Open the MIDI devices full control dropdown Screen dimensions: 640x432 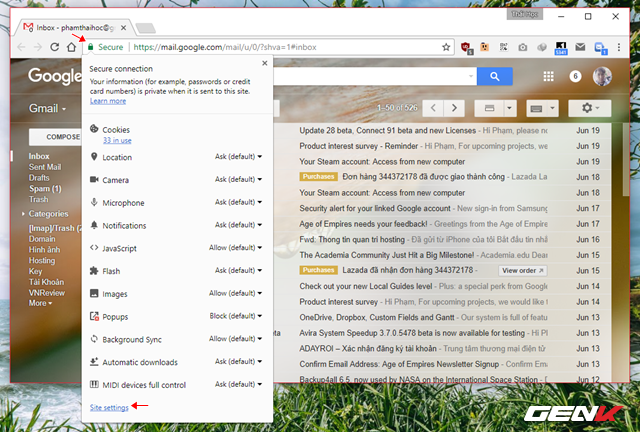point(238,384)
